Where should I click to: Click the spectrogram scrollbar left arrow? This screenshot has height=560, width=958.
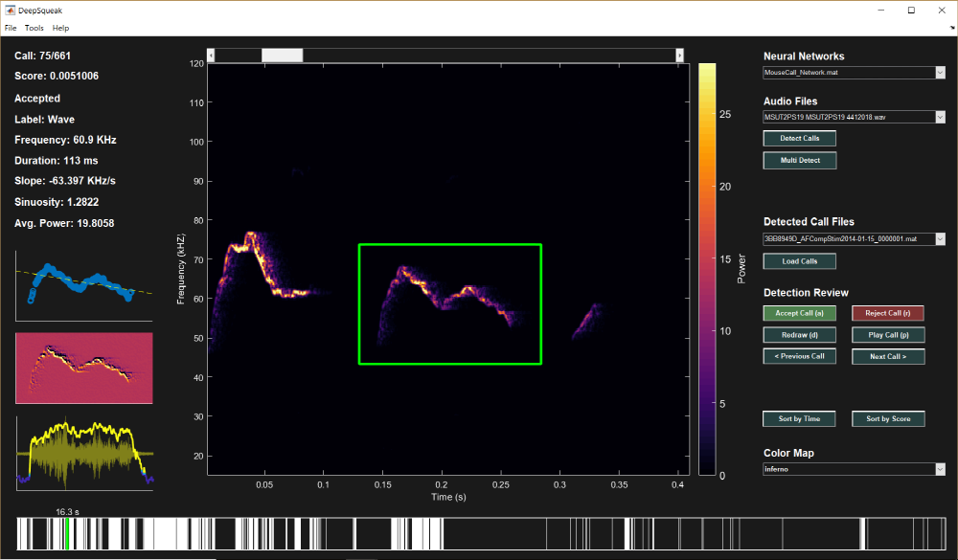pos(212,56)
